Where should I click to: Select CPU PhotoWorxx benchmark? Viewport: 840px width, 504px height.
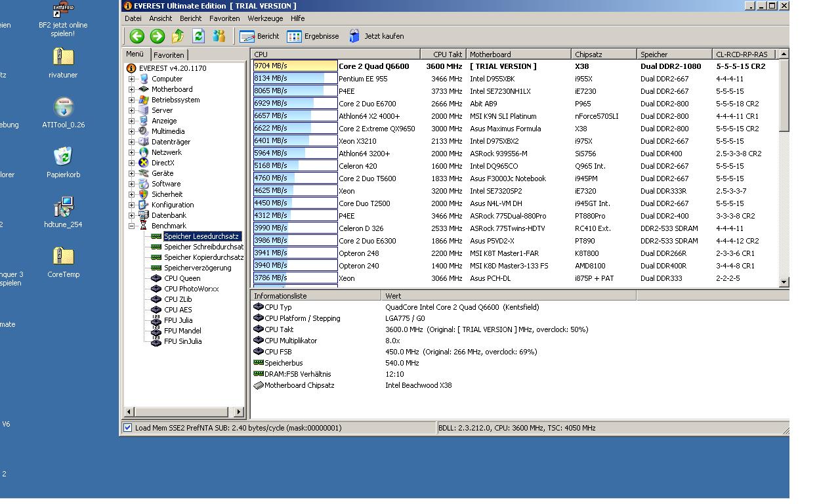(x=192, y=289)
